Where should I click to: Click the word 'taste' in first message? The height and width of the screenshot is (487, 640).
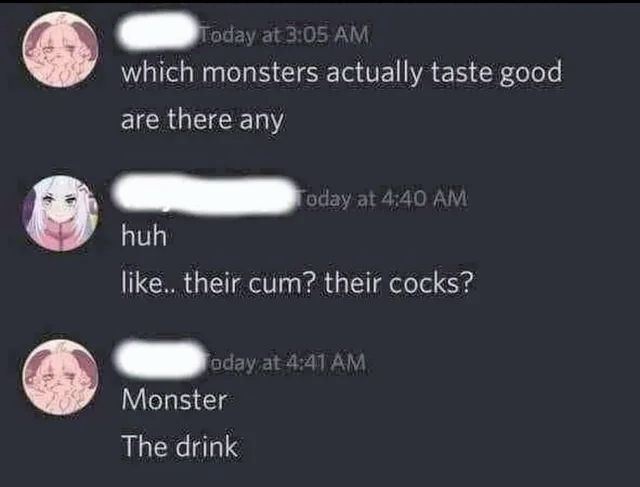pos(462,73)
